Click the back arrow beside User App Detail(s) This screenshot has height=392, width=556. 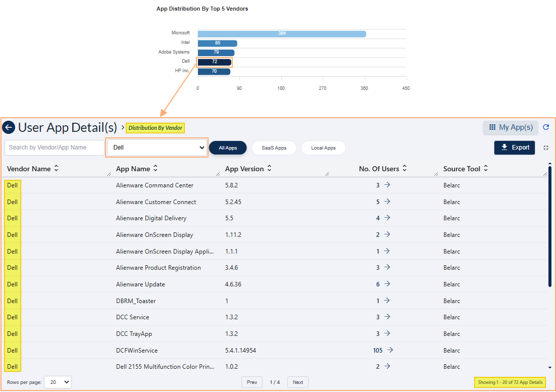point(8,127)
